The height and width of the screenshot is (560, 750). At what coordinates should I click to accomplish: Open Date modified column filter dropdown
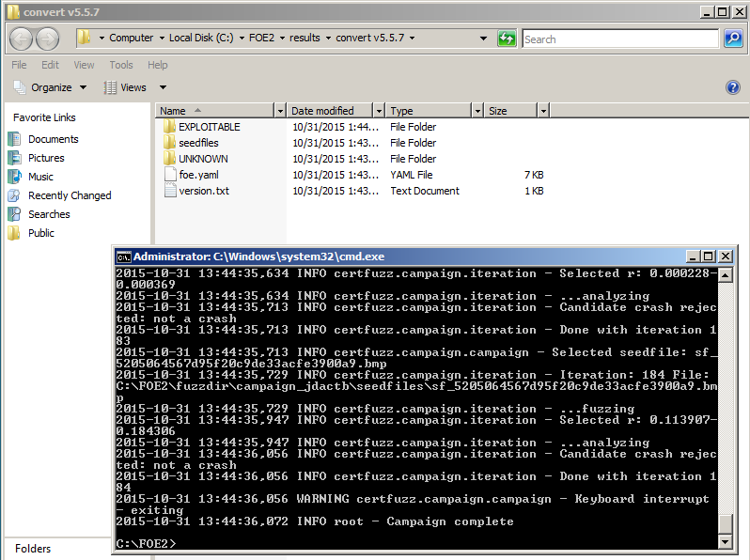click(379, 111)
